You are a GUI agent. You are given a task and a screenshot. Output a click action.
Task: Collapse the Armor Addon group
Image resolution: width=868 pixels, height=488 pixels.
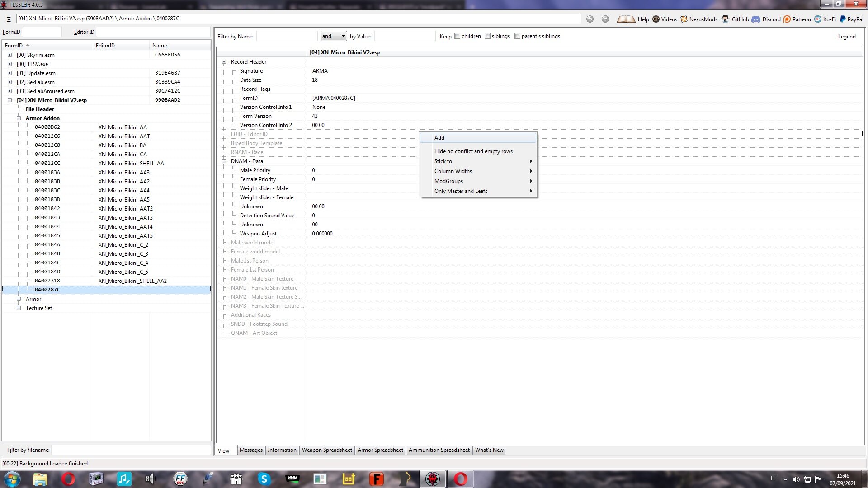point(19,118)
